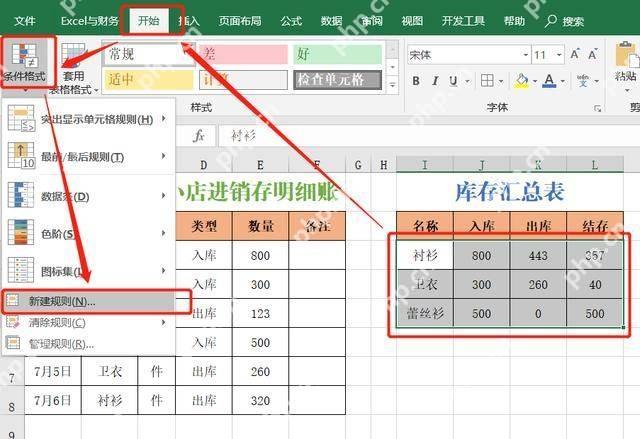Click the Fill Color bucket icon
The height and width of the screenshot is (439, 640).
click(x=521, y=81)
